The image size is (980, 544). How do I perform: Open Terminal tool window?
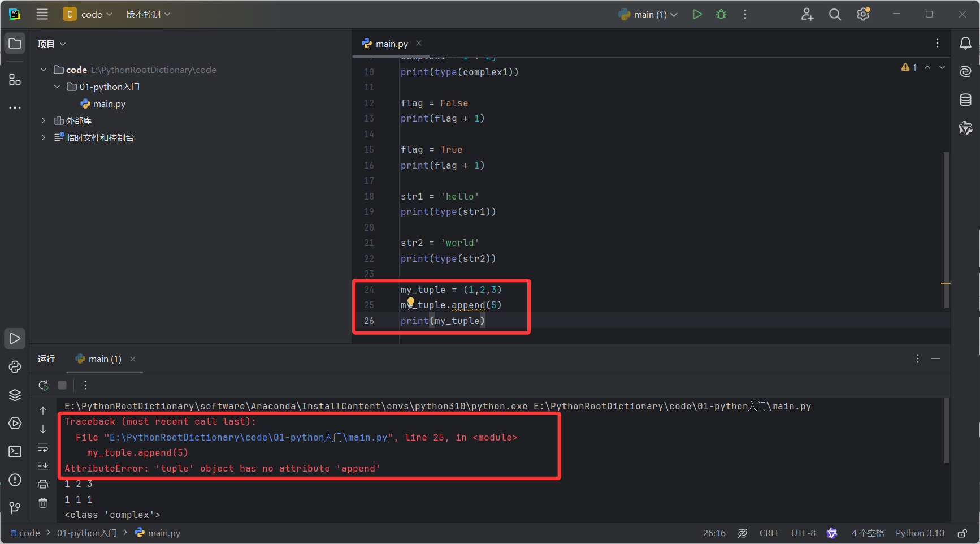pyautogui.click(x=15, y=452)
